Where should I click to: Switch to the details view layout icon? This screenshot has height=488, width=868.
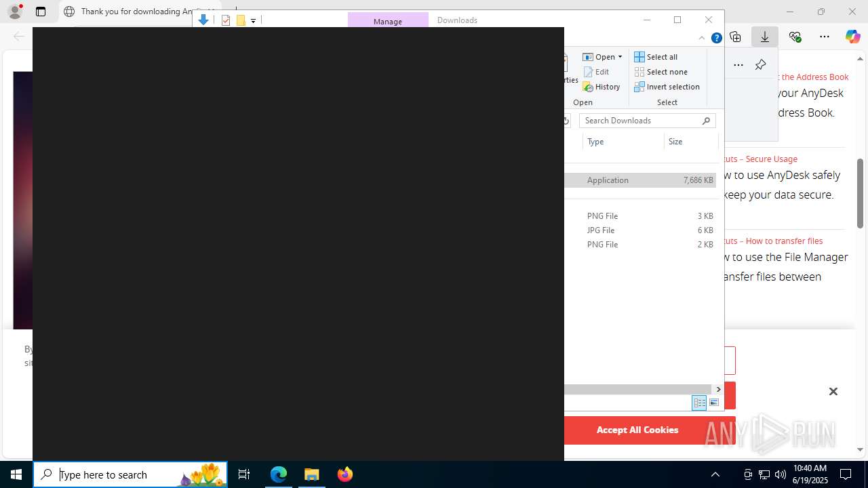tap(699, 403)
